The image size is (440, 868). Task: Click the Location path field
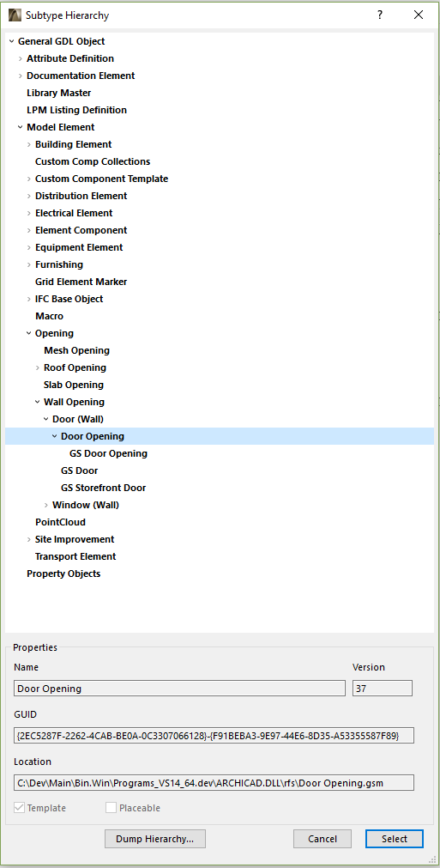[214, 783]
